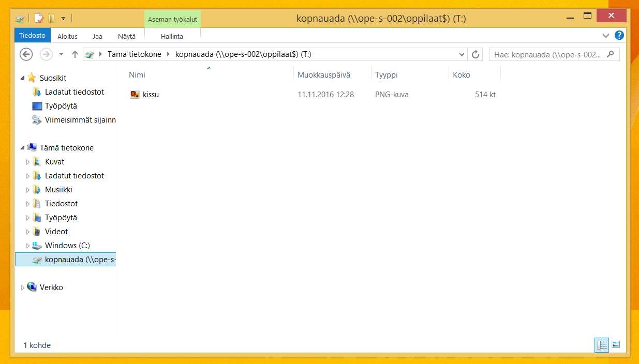Click the Properties icon in quick access toolbar
Viewport: 639px width, 364px height.
39,19
